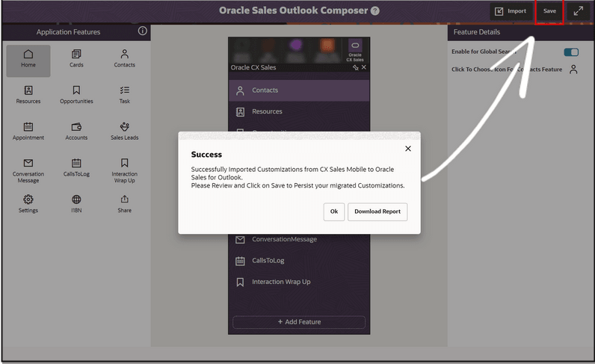Image resolution: width=595 pixels, height=364 pixels.
Task: Confirm the Success dialog with Ok
Action: [x=334, y=212]
